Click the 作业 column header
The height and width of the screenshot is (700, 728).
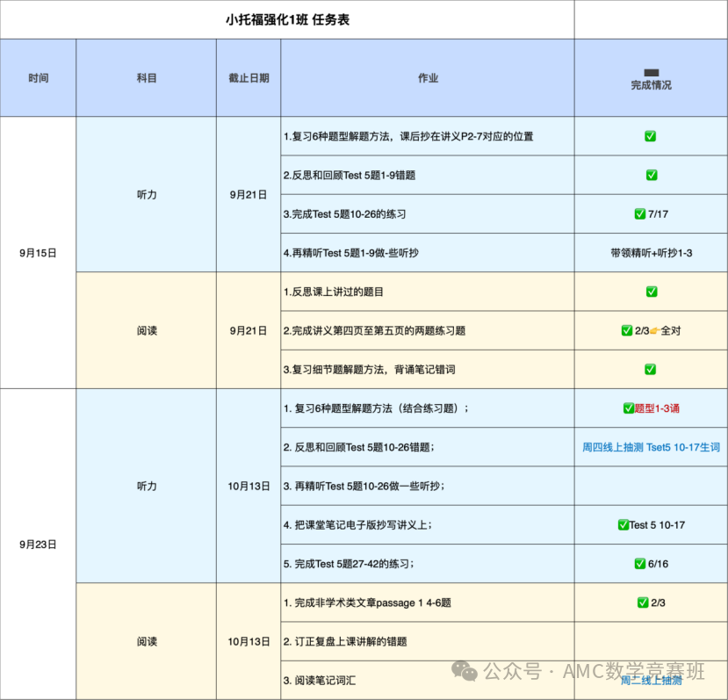point(428,77)
